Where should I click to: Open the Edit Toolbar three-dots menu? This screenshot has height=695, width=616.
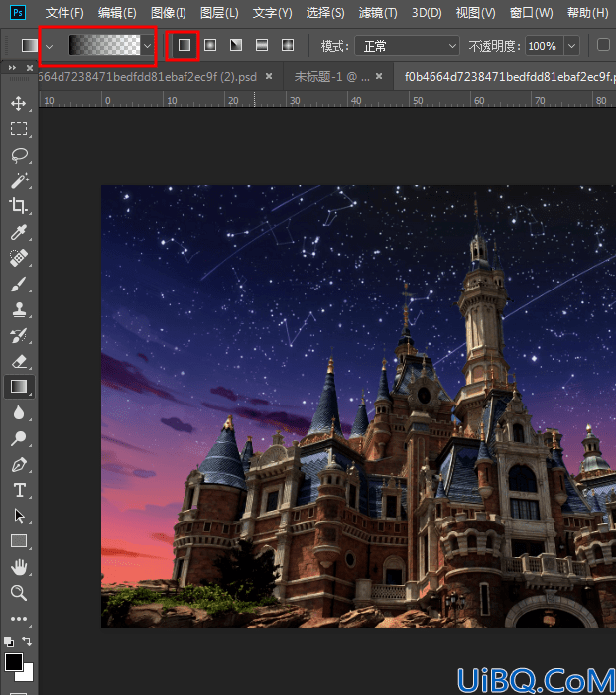coord(18,619)
